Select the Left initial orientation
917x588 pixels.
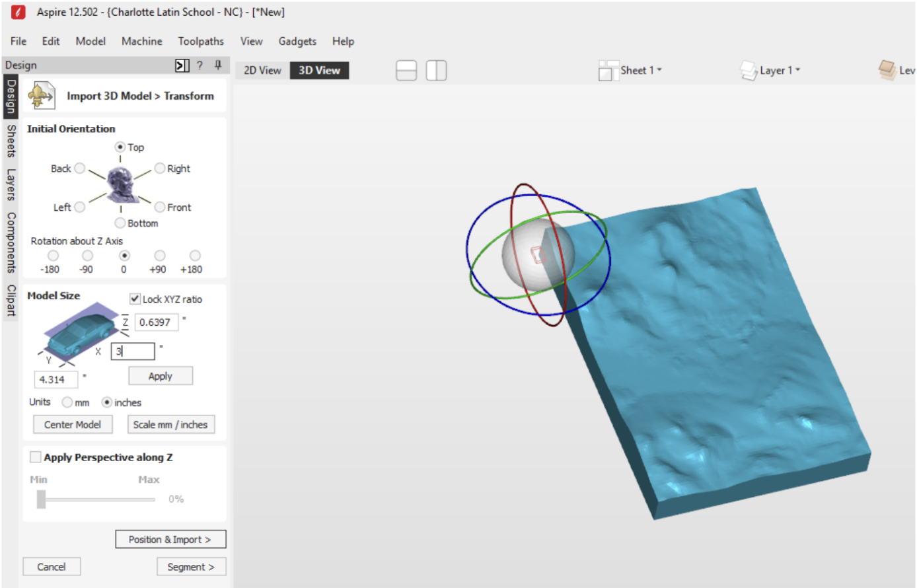[x=80, y=207]
